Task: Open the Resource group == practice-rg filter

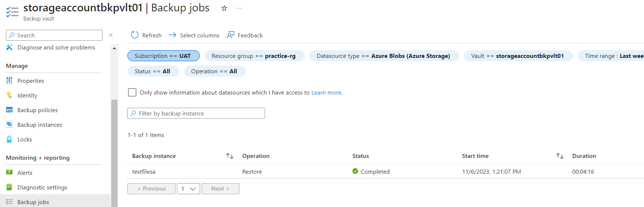Action: coord(254,56)
